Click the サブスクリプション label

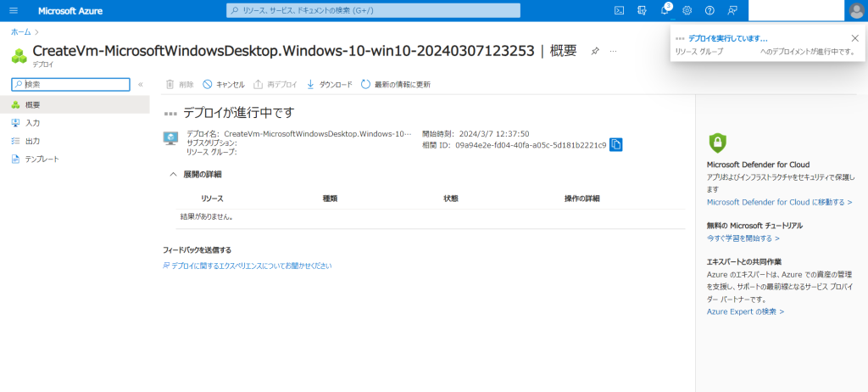tap(212, 143)
